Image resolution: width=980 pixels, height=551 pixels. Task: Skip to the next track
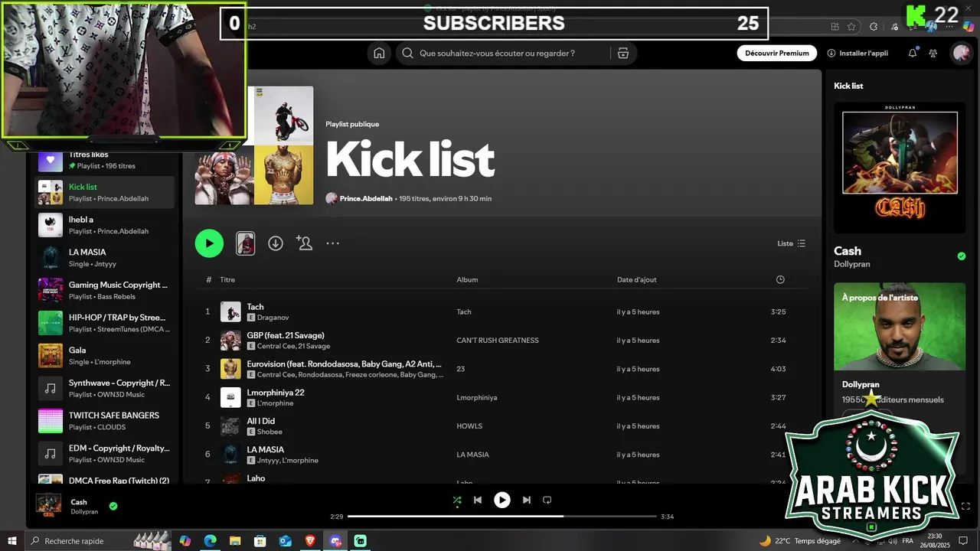[527, 500]
